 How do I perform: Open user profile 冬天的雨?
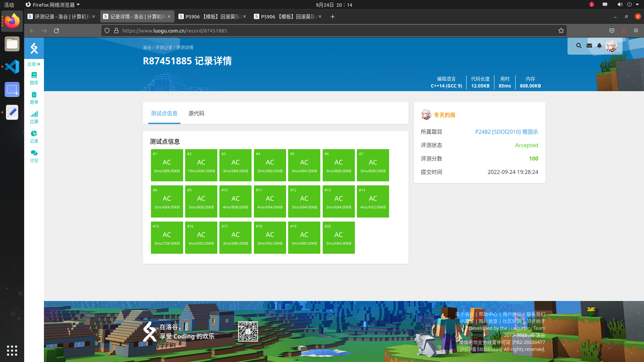444,115
